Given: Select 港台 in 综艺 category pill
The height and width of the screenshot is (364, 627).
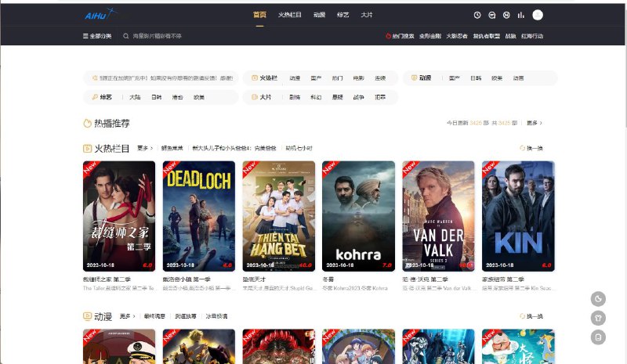Looking at the screenshot, I should pyautogui.click(x=177, y=97).
